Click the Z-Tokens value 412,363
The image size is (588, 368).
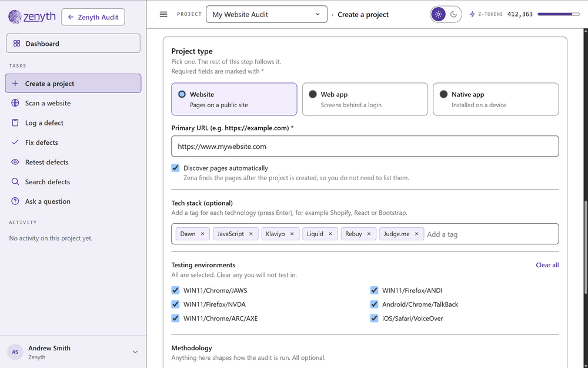[520, 14]
